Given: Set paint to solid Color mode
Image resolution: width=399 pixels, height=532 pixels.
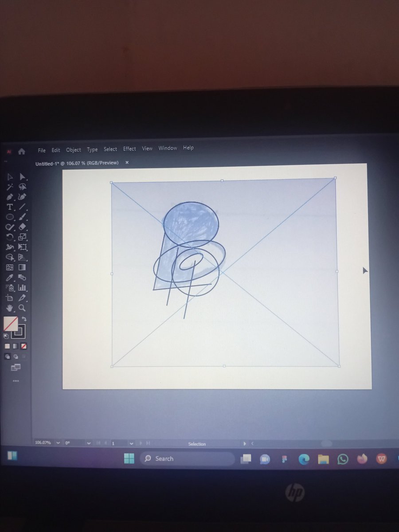Looking at the screenshot, I should point(7,346).
